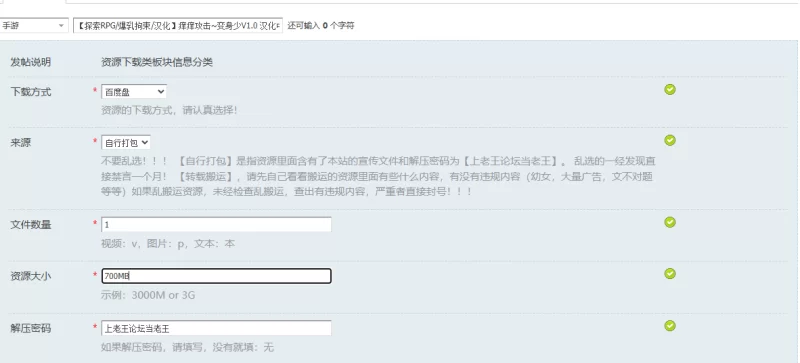Click the 解压密码 input field
Image resolution: width=800 pixels, height=363 pixels.
point(216,328)
